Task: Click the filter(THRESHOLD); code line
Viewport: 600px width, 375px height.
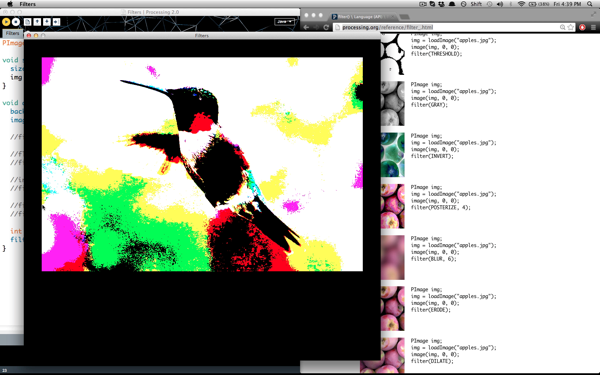Action: (436, 54)
